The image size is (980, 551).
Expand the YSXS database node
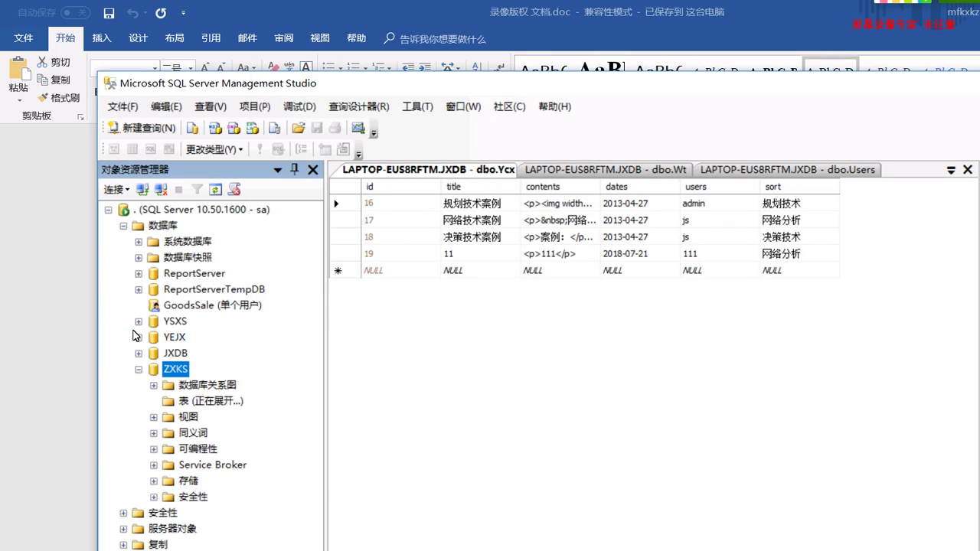[x=139, y=321]
